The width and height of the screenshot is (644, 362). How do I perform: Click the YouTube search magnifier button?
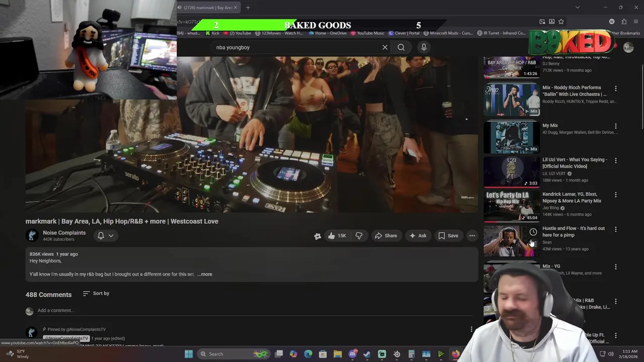pyautogui.click(x=401, y=47)
